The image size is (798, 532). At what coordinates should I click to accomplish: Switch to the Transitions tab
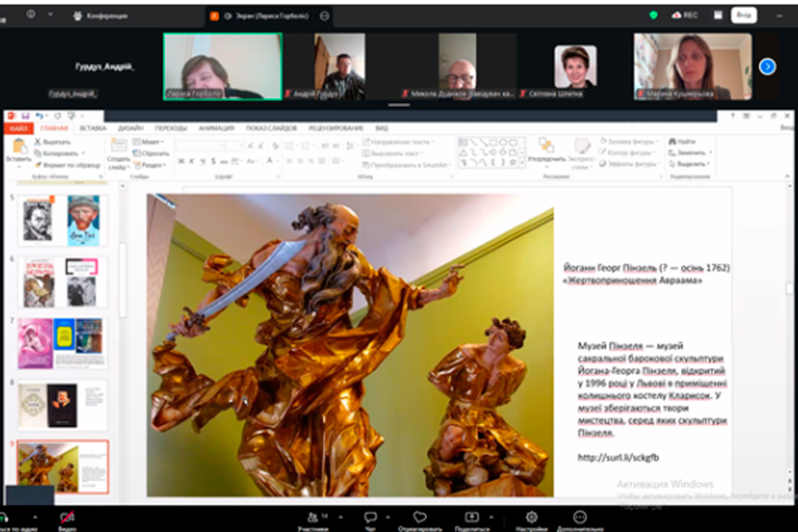pos(171,129)
